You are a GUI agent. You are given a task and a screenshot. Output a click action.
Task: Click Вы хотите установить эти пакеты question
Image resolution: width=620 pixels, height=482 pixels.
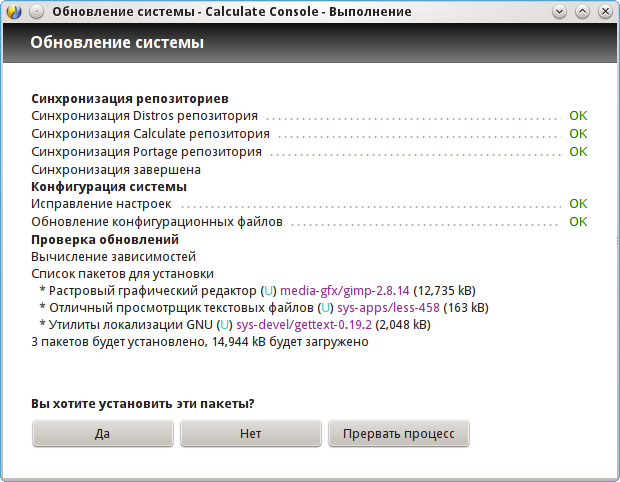coord(143,404)
